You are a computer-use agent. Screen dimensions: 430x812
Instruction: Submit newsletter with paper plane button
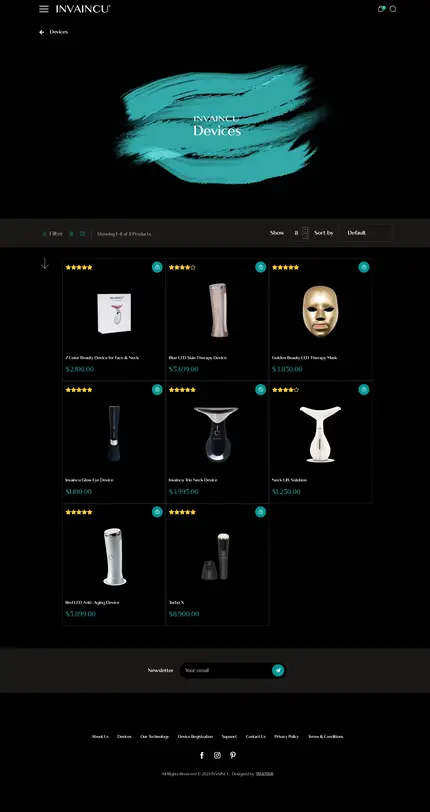[x=278, y=670]
